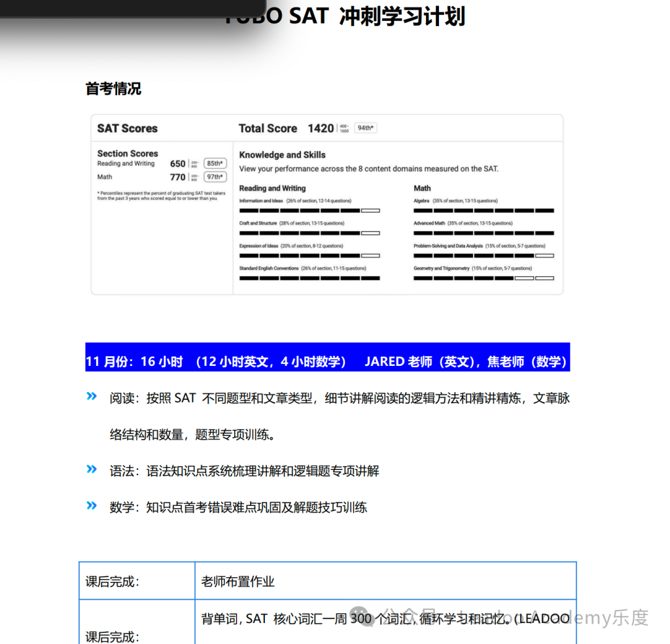Select the 85th* percentile badge
The height and width of the screenshot is (644, 670).
click(x=215, y=163)
